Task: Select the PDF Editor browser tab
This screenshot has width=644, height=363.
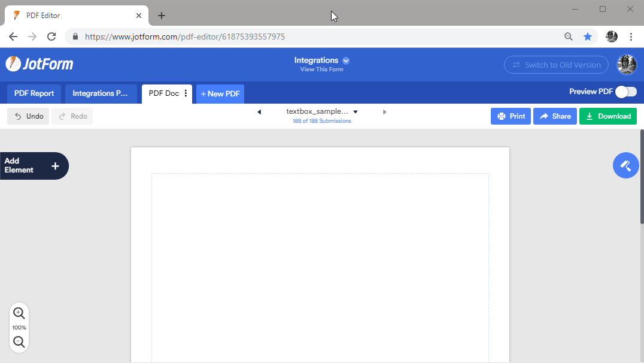Action: tap(77, 16)
